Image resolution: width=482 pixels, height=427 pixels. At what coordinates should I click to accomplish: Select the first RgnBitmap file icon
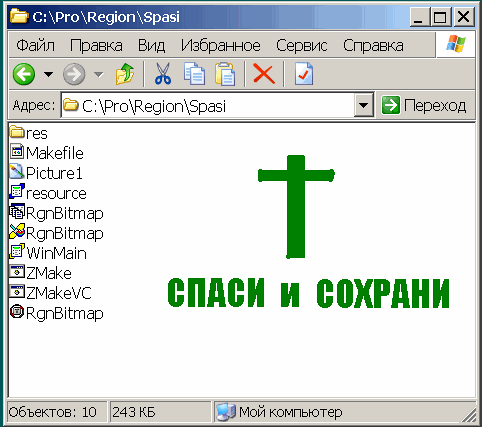tap(17, 212)
